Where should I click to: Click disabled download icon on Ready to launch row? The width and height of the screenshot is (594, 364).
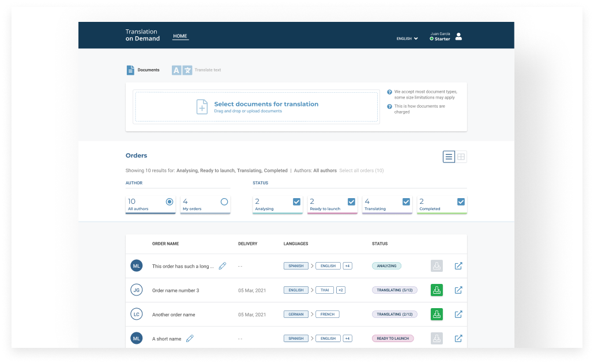[437, 338]
